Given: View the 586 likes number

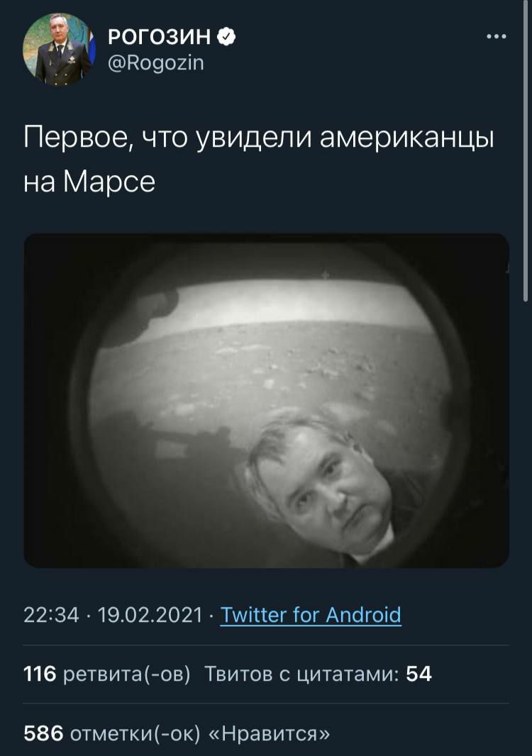Looking at the screenshot, I should (43, 734).
